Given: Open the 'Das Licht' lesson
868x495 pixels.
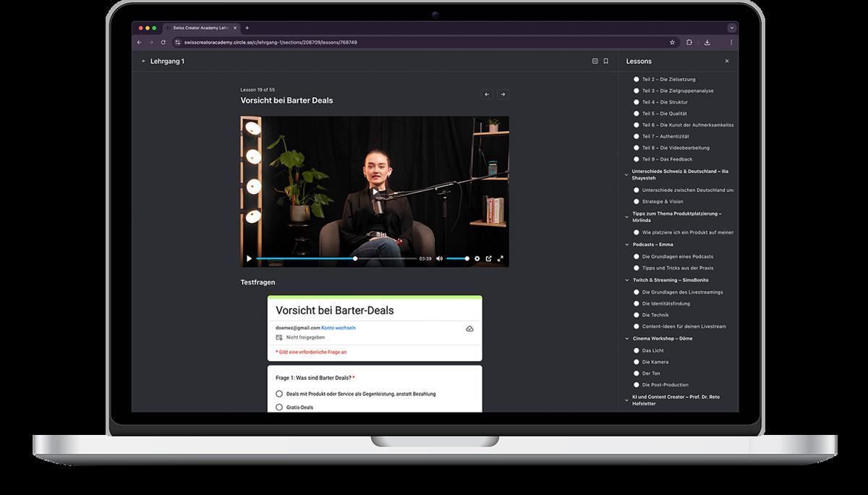Looking at the screenshot, I should point(652,350).
